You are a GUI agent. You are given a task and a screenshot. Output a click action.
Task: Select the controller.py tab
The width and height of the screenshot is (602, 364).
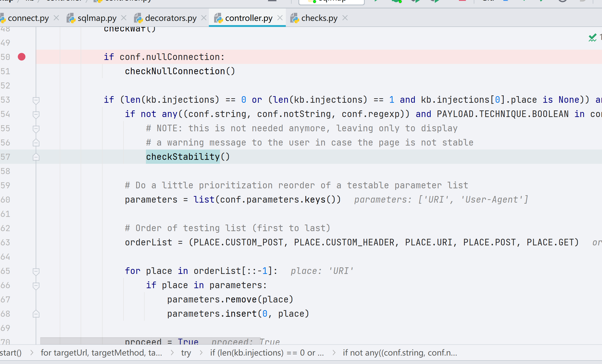[x=249, y=18]
